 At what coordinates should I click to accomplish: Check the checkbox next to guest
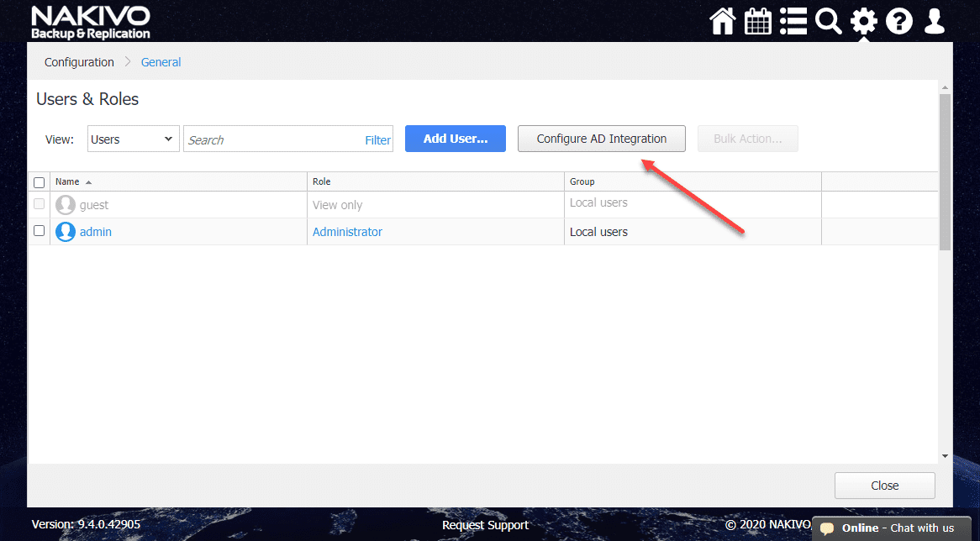(x=39, y=203)
